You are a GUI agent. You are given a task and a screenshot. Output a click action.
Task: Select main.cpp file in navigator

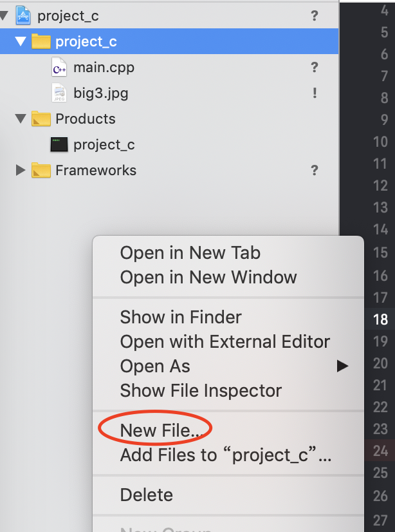tap(104, 68)
